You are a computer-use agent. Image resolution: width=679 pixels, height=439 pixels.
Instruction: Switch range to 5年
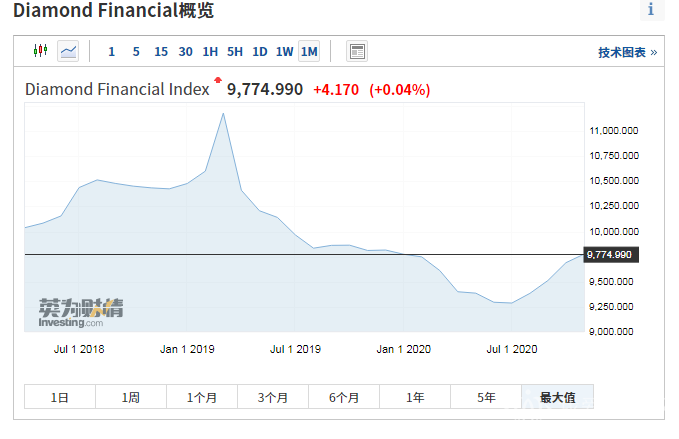(x=486, y=397)
